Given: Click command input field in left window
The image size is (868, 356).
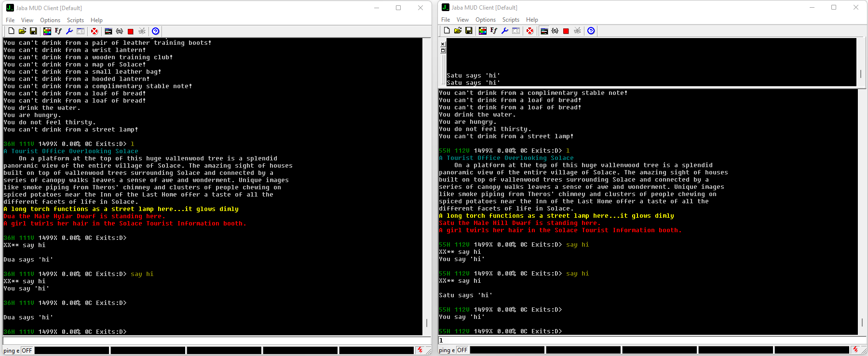Looking at the screenshot, I should tap(217, 341).
